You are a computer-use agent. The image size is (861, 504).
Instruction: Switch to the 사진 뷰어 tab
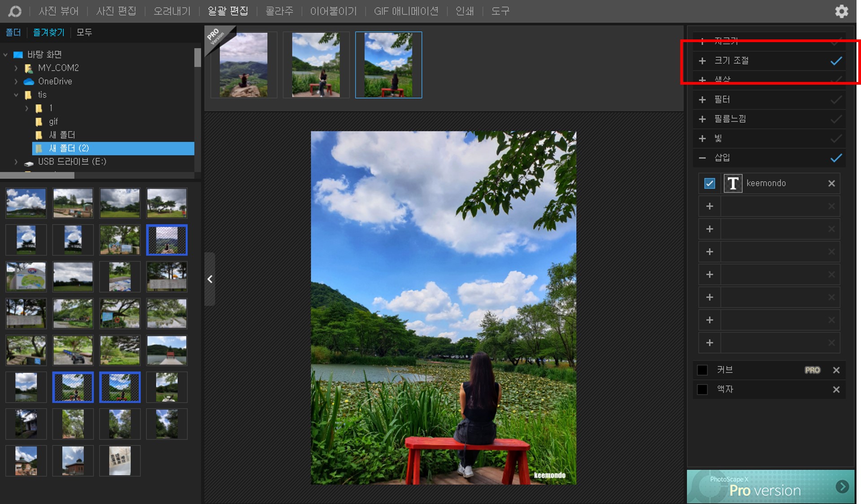point(58,11)
